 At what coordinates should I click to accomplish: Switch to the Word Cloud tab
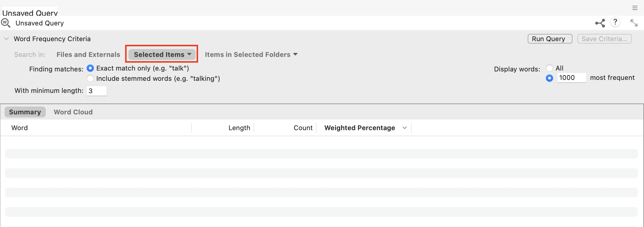[73, 112]
